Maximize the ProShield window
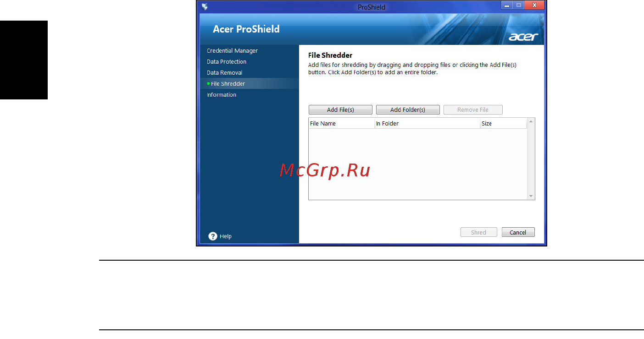The image size is (644, 339). pos(519,5)
